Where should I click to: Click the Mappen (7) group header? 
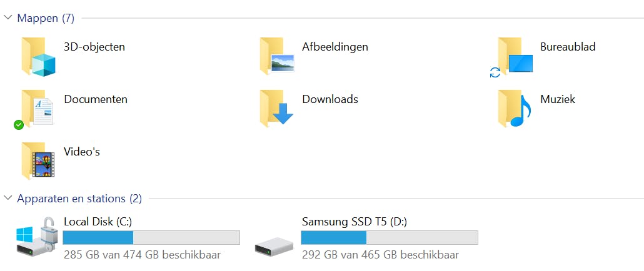click(46, 18)
